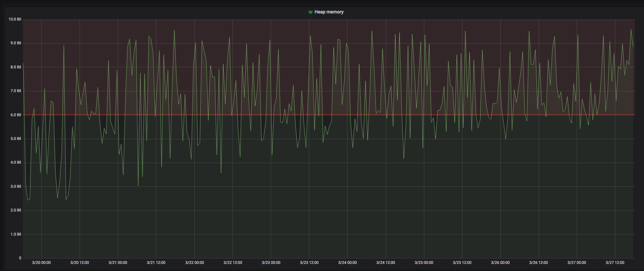The width and height of the screenshot is (644, 271).
Task: Click the 10.0 Bil y-axis label
Action: tap(15, 19)
